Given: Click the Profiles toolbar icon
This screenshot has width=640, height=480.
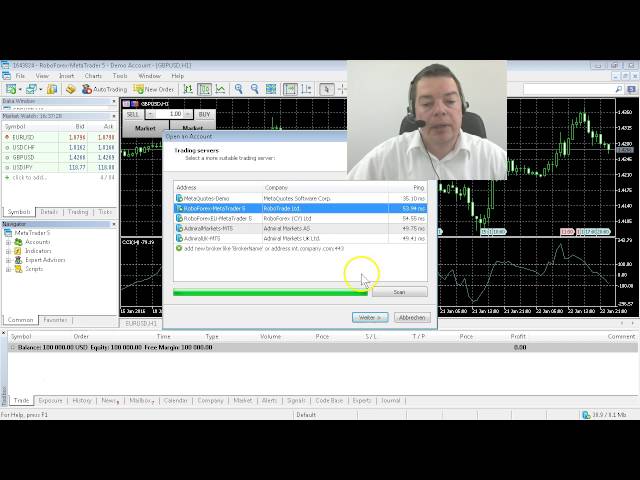Looking at the screenshot, I should pyautogui.click(x=31, y=89).
